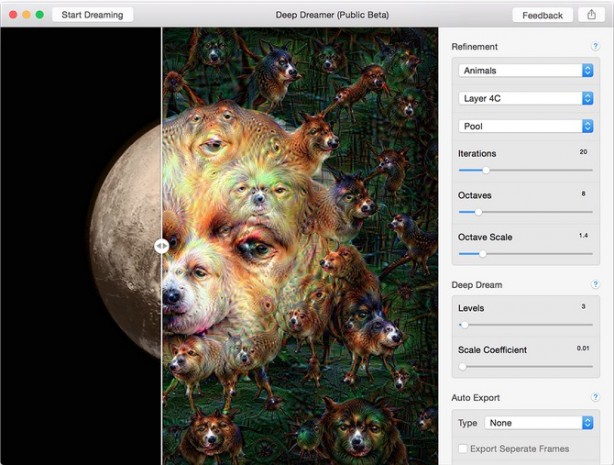
Task: Expand the Pool dropdown
Action: [x=526, y=126]
